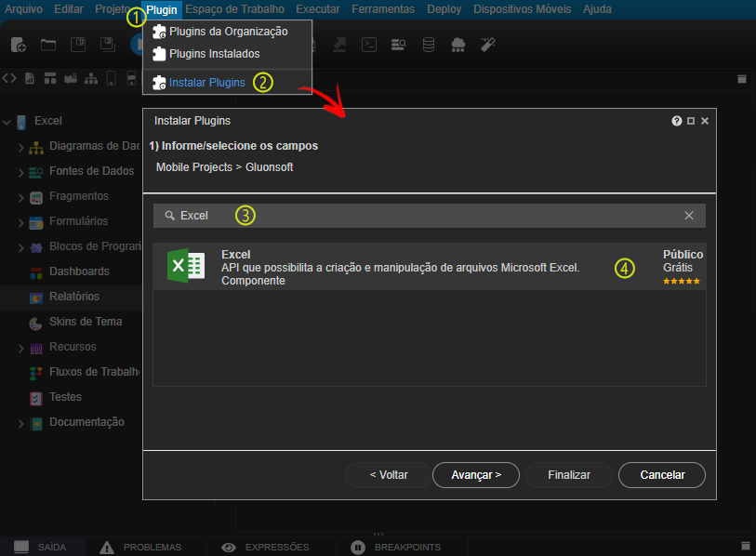Click the mobile phone device icon
Image resolution: width=756 pixels, height=556 pixels.
(111, 78)
